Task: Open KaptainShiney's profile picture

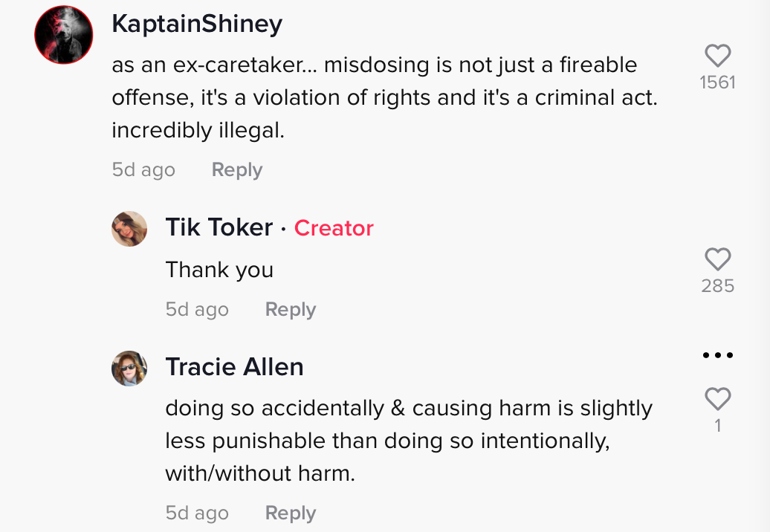Action: pos(64,35)
